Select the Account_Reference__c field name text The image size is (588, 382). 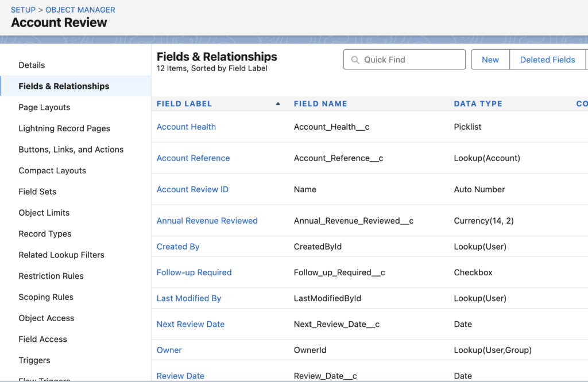tap(338, 158)
